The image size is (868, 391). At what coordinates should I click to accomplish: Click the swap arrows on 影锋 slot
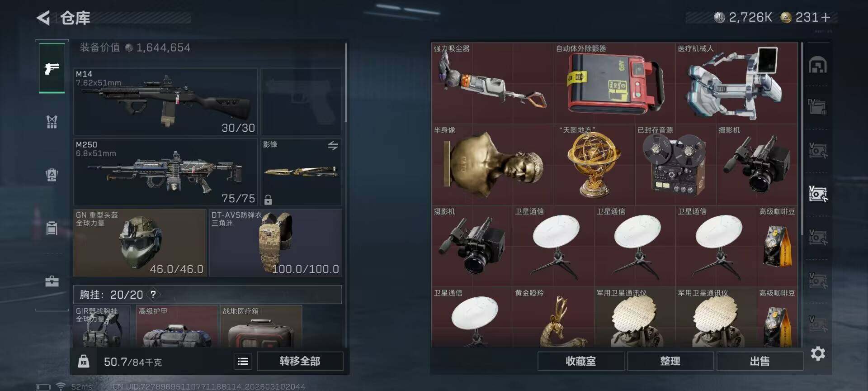[333, 146]
